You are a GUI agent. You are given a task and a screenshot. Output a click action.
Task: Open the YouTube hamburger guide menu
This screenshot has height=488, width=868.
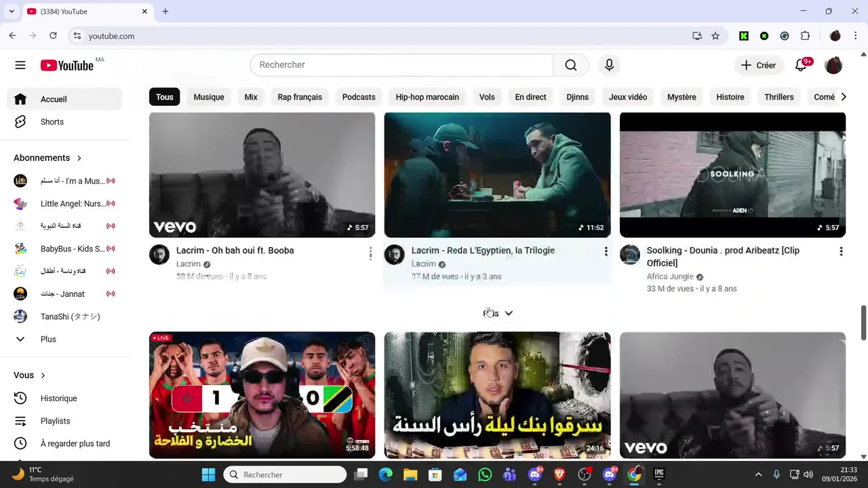point(20,65)
